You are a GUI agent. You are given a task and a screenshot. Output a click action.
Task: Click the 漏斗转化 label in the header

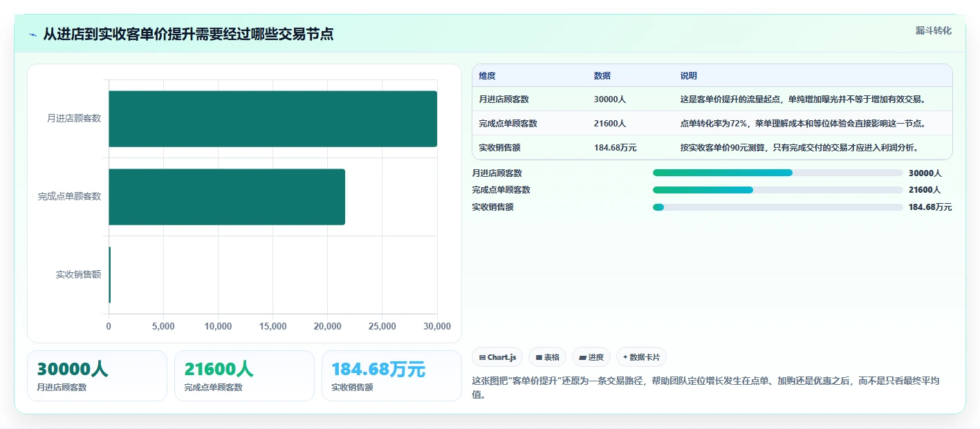pos(934,30)
